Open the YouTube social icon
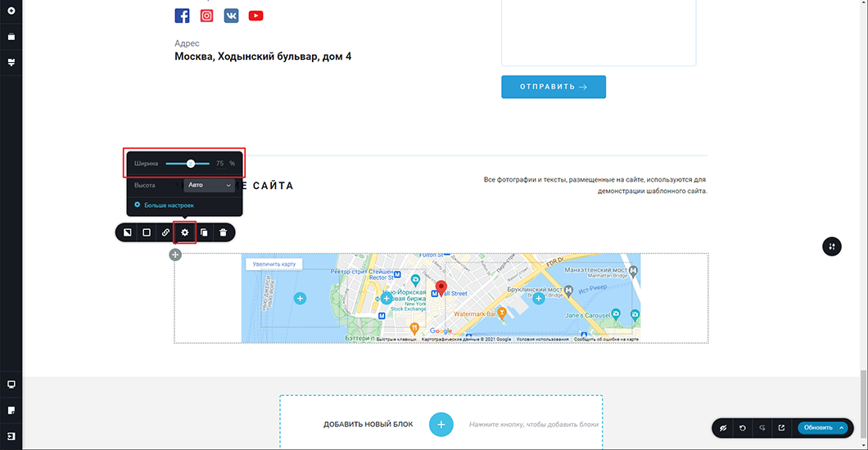Screen dimensions: 868x450 point(255,16)
